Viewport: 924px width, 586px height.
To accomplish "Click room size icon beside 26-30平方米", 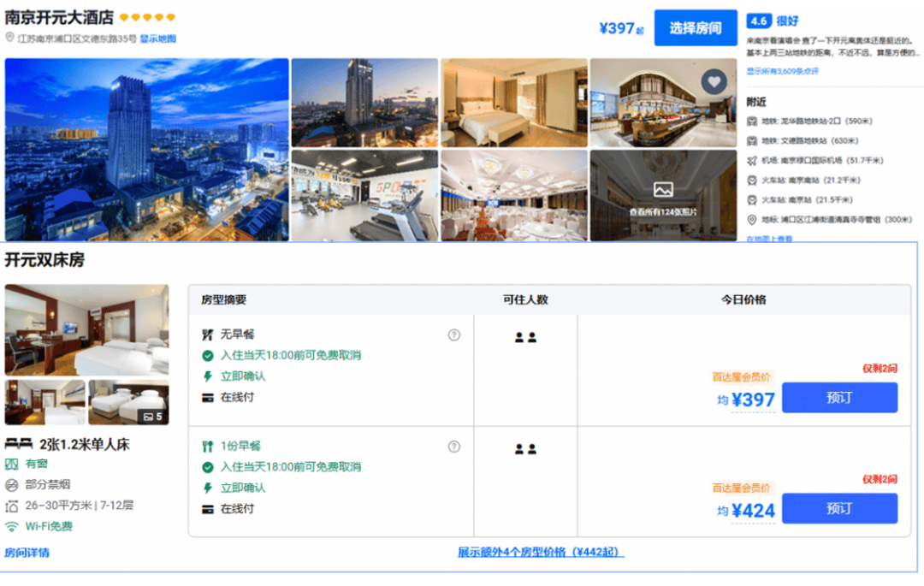I will click(x=11, y=506).
